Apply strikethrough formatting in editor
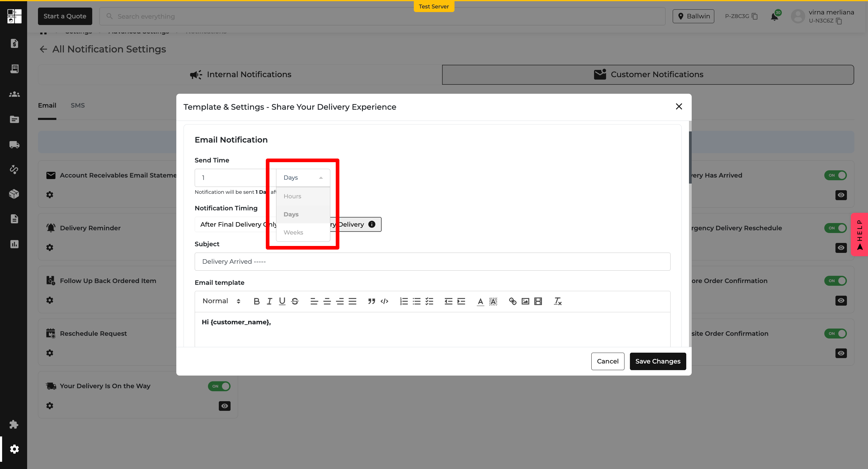 click(295, 301)
